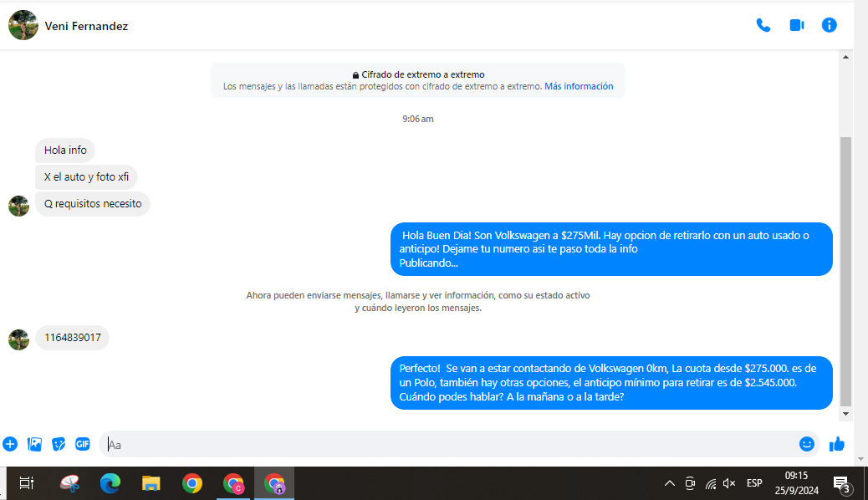Send a thumbs-up like
Viewport: 868px width, 500px height.
836,444
